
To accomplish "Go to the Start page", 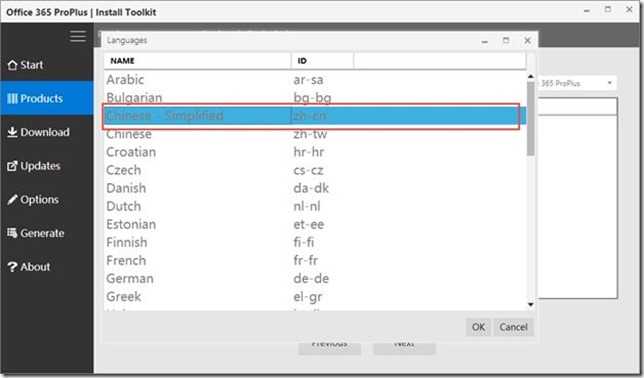I will pyautogui.click(x=47, y=65).
